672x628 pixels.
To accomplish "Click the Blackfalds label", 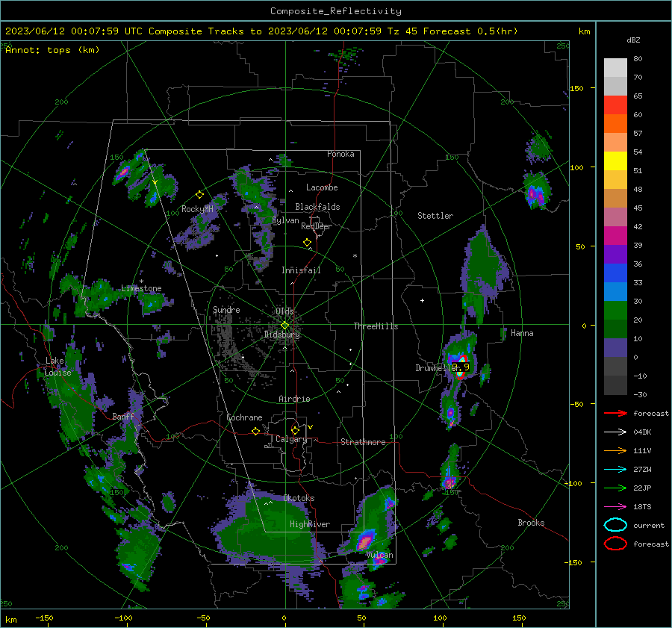I will coord(317,207).
